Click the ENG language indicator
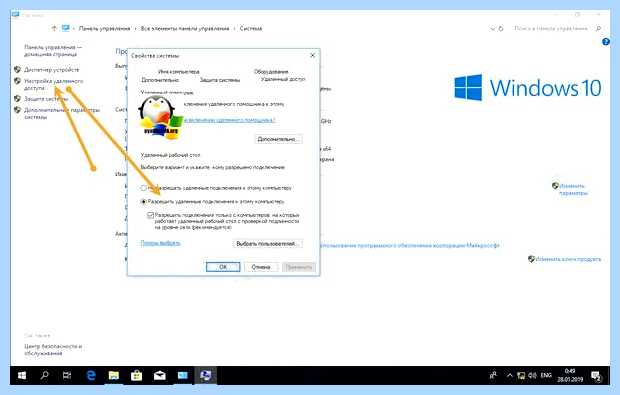The image size is (620, 395). tap(546, 375)
